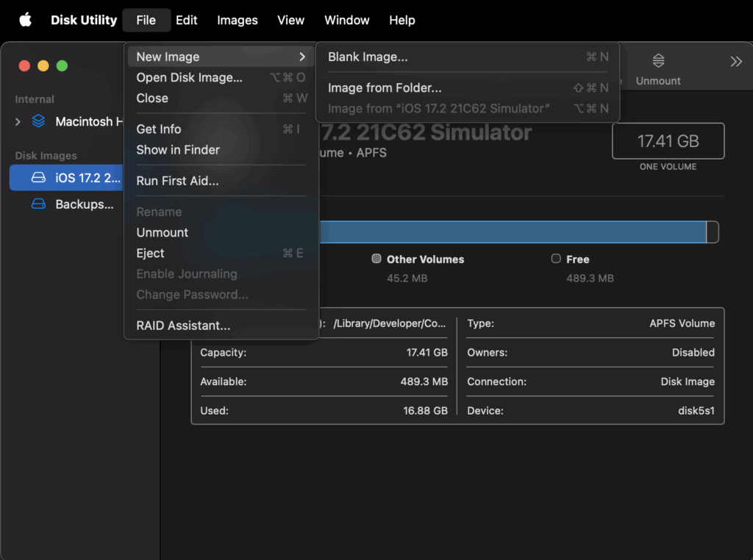Choose Blank Image… from submenu
Image resolution: width=753 pixels, height=560 pixels.
pyautogui.click(x=468, y=57)
